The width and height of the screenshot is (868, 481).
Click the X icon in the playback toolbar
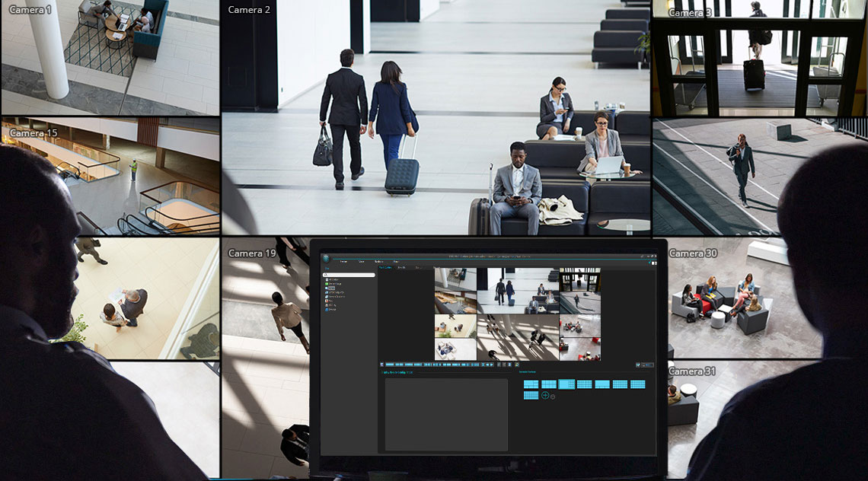[x=483, y=365]
